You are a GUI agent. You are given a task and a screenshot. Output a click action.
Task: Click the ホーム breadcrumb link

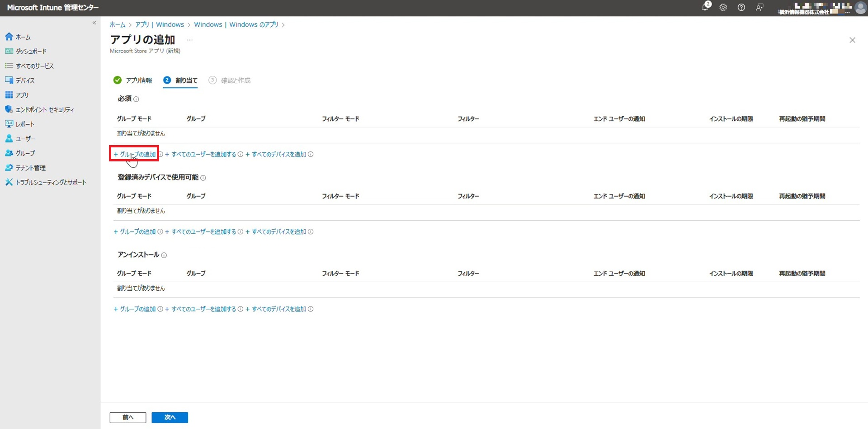tap(117, 25)
